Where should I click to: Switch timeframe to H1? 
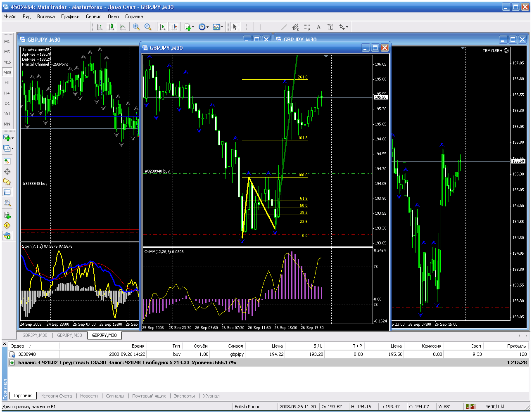point(7,83)
